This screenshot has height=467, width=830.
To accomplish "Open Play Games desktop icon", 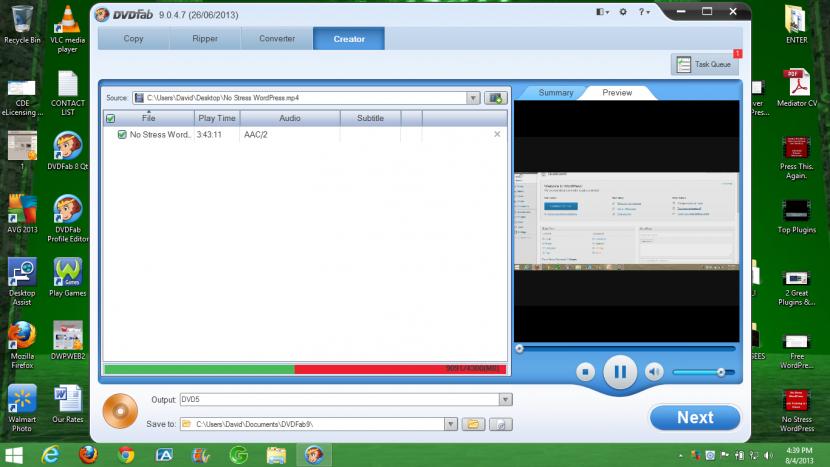I will point(68,277).
